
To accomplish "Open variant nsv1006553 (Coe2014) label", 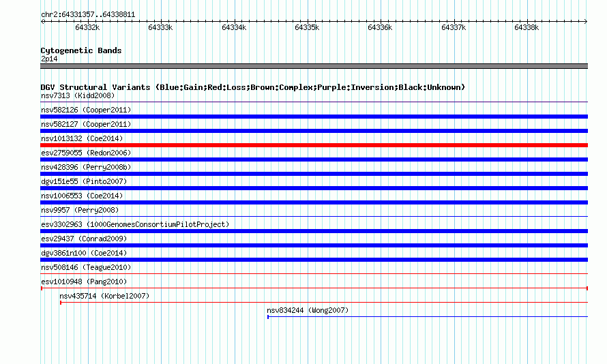I will tap(82, 196).
